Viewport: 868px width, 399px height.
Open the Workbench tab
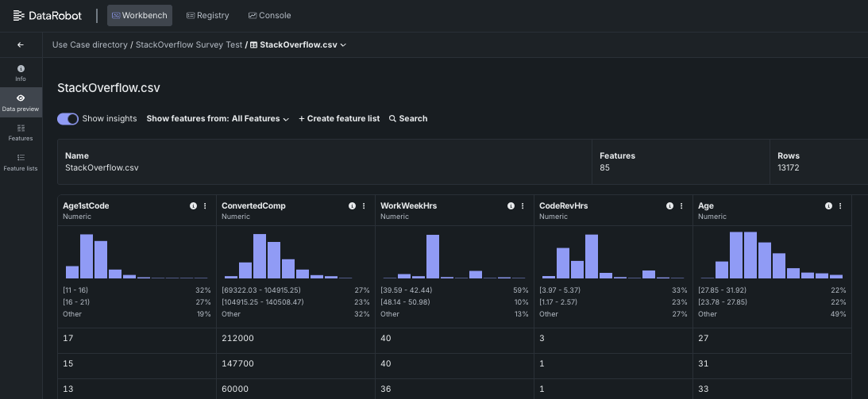click(x=140, y=15)
